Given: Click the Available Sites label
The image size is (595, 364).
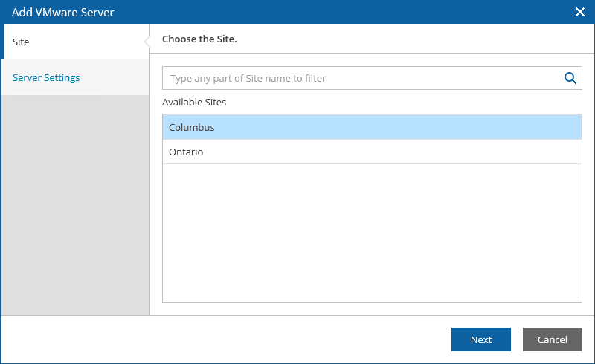Looking at the screenshot, I should [x=194, y=102].
